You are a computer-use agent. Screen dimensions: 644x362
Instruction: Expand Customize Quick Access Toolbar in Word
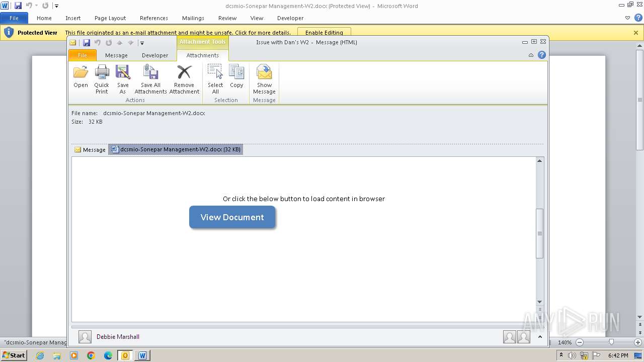[x=56, y=6]
